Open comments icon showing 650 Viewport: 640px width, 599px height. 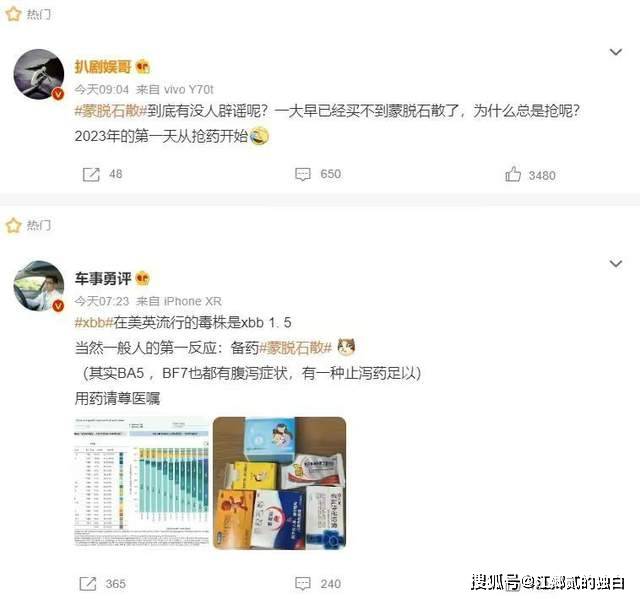pos(303,174)
